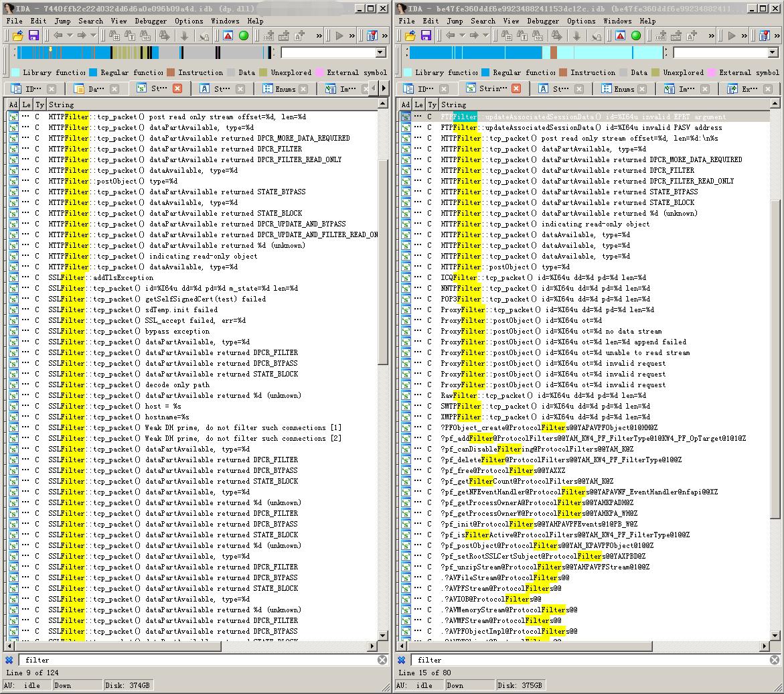784x694 pixels.
Task: Open back-history dropdown arrow in left IDA
Action: [x=70, y=36]
